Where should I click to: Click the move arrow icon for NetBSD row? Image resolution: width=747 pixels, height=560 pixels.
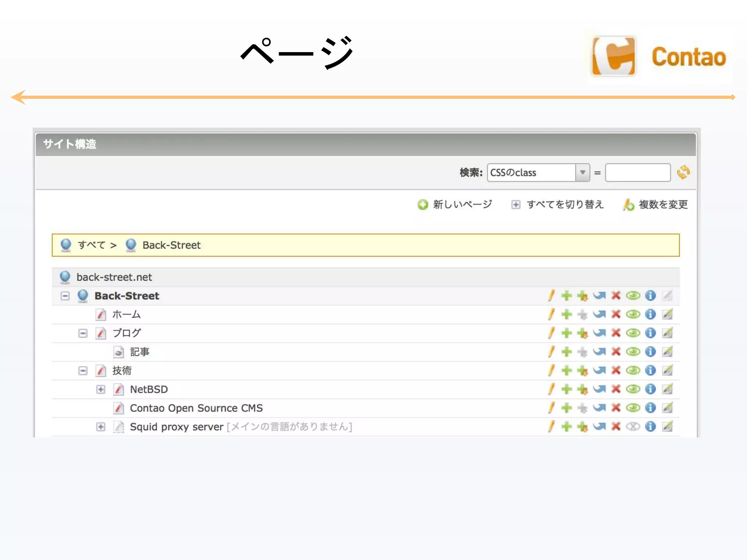click(x=599, y=389)
